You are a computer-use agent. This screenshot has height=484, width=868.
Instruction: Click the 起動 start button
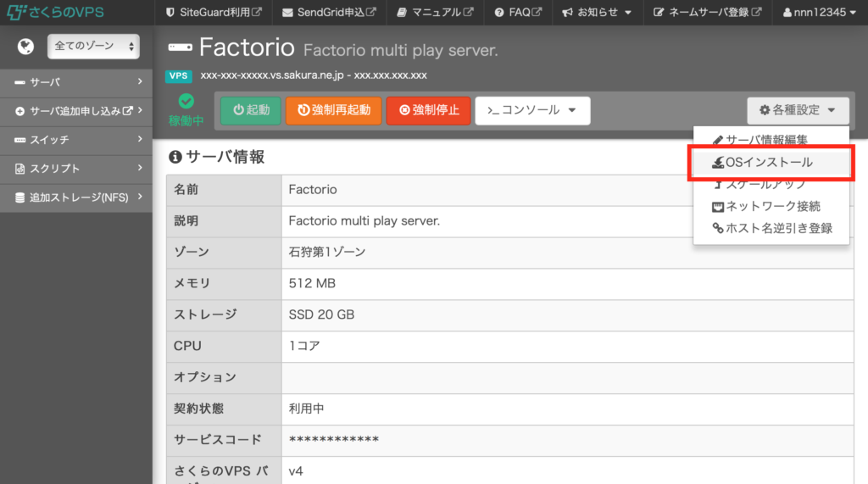pos(251,110)
